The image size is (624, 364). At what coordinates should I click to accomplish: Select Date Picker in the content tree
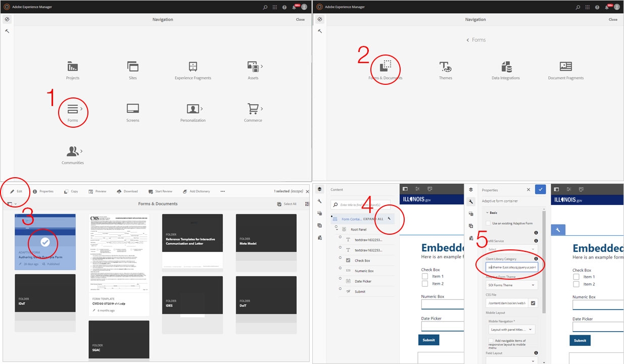[363, 281]
